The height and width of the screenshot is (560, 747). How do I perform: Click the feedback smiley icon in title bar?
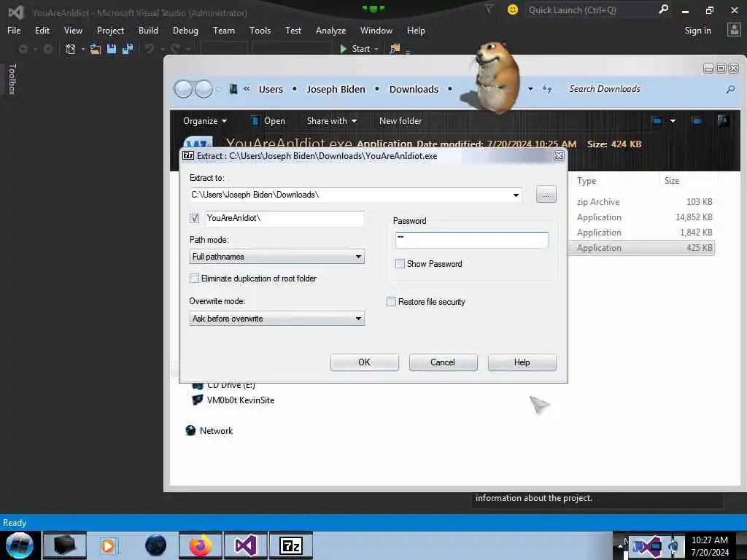513,9
